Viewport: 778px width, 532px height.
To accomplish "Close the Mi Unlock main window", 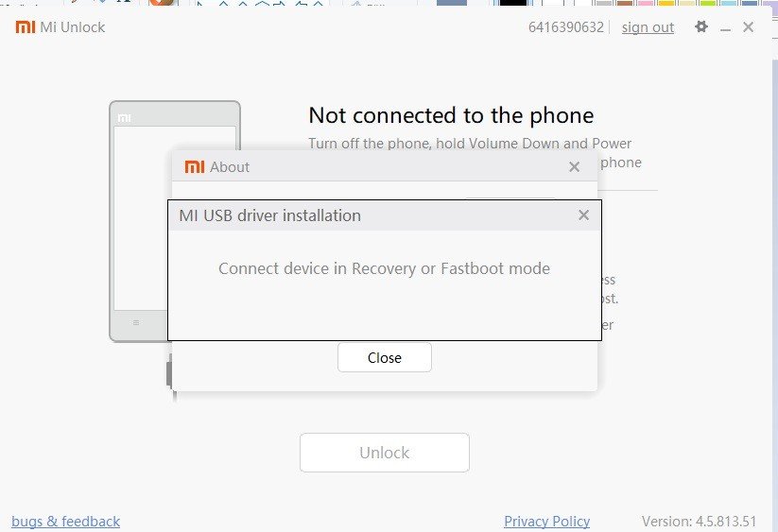I will pos(749,26).
